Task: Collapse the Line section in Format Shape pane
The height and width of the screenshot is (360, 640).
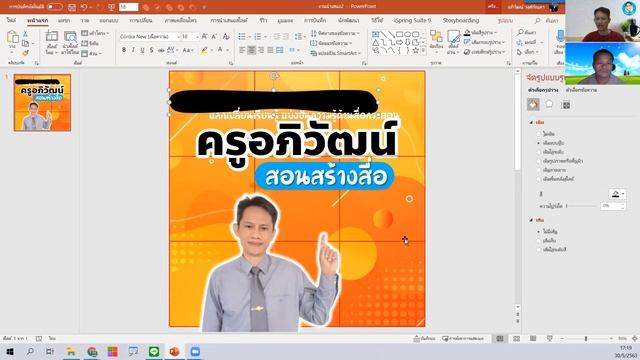Action: point(531,220)
